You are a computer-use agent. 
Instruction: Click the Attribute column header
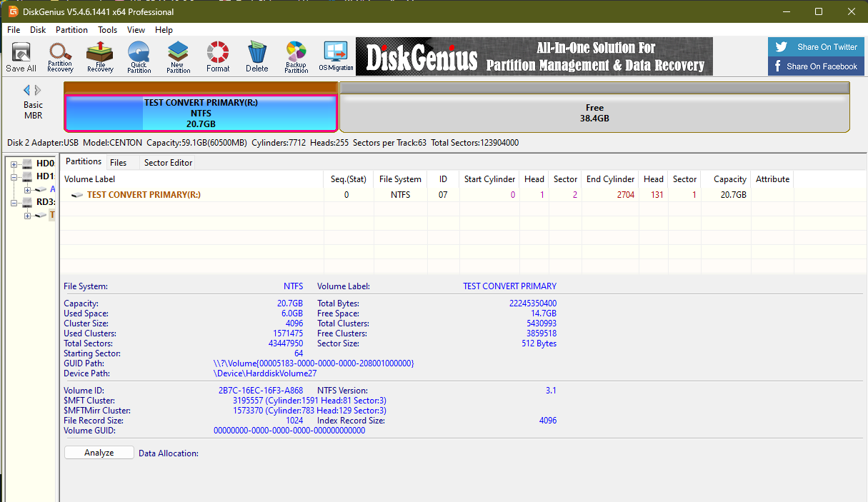(772, 179)
